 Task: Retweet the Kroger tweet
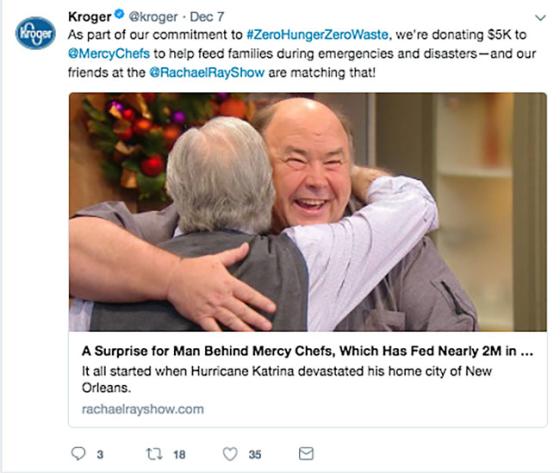(155, 454)
